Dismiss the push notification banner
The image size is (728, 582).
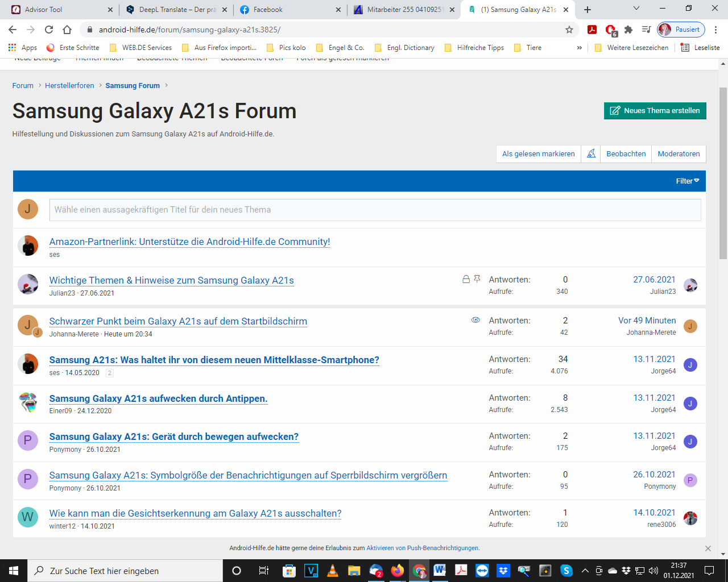click(708, 548)
